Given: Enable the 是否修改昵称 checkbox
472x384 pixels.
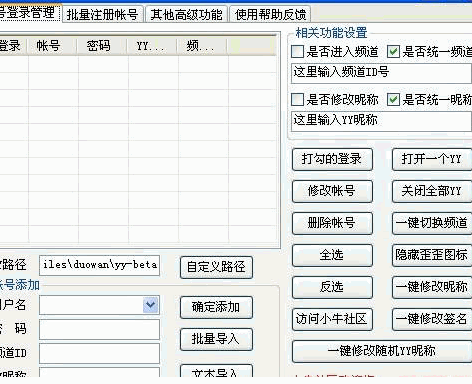Looking at the screenshot, I should [x=297, y=99].
